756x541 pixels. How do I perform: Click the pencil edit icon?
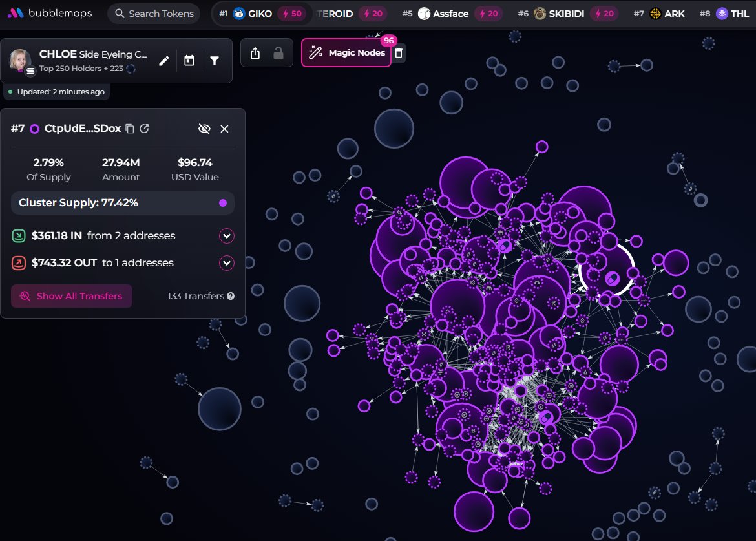164,61
